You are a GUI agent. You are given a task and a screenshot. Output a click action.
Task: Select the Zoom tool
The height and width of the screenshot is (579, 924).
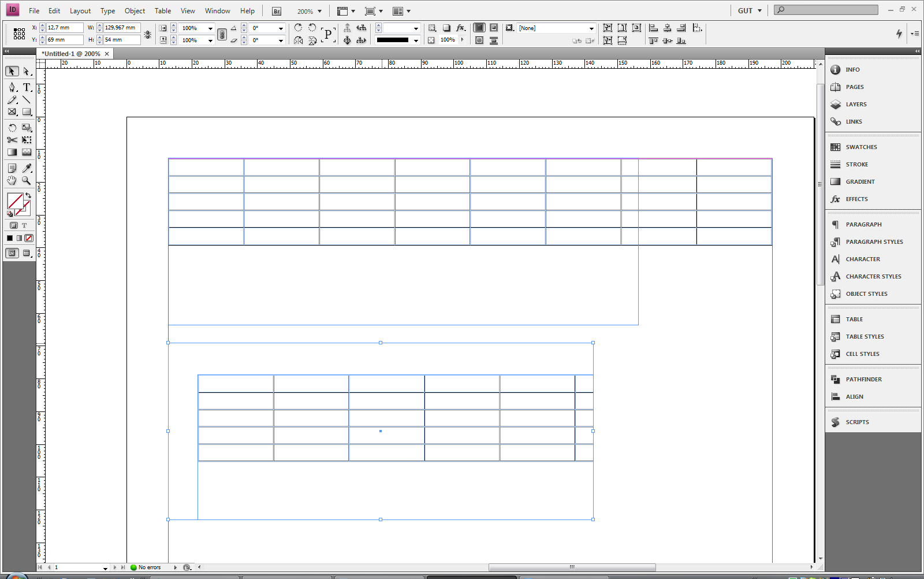27,180
